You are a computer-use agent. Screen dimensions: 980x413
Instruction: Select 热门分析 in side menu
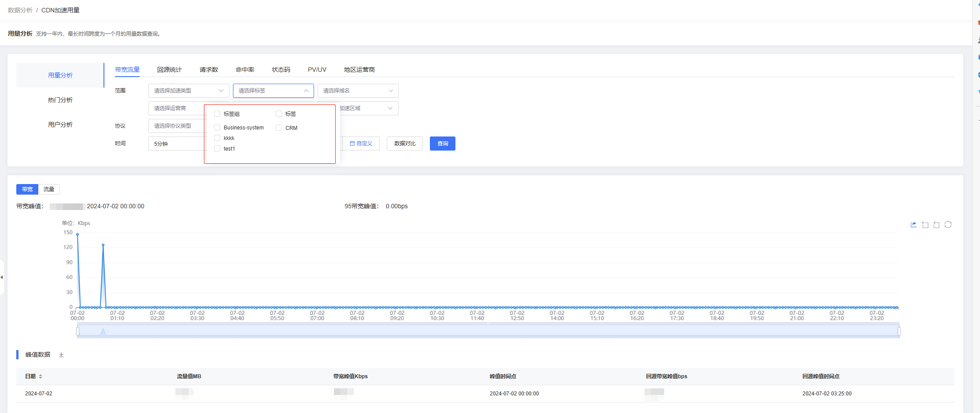coord(60,100)
